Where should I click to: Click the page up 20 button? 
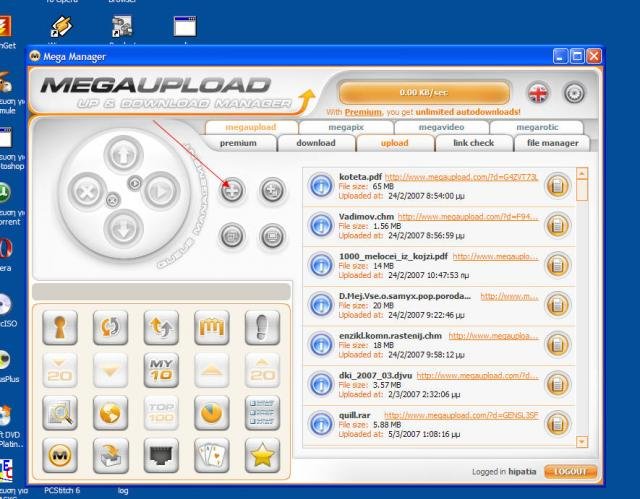coord(262,370)
